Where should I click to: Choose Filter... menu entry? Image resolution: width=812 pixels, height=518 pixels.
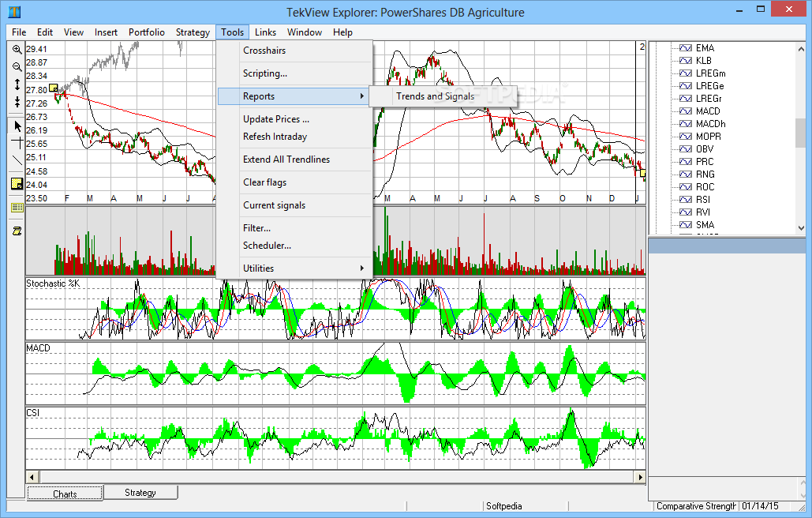294,228
